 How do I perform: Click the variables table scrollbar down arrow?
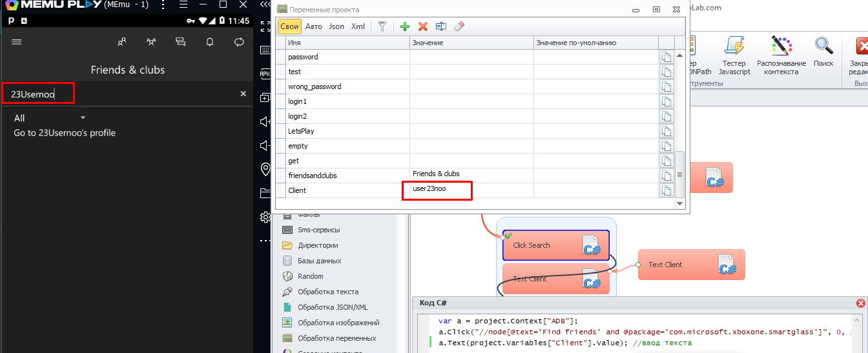click(x=679, y=204)
